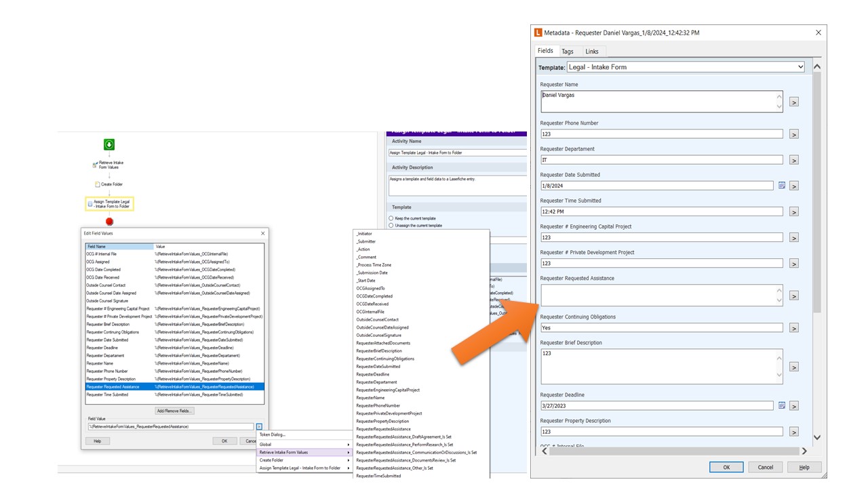Pick RequesterAttachedDocuments token from submenu
868x488 pixels.
tap(383, 343)
